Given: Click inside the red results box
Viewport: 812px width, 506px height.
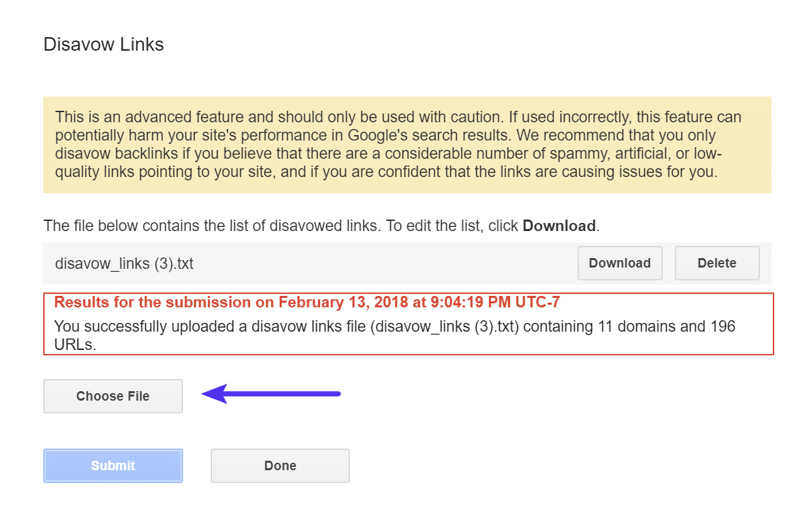Looking at the screenshot, I should (x=405, y=324).
